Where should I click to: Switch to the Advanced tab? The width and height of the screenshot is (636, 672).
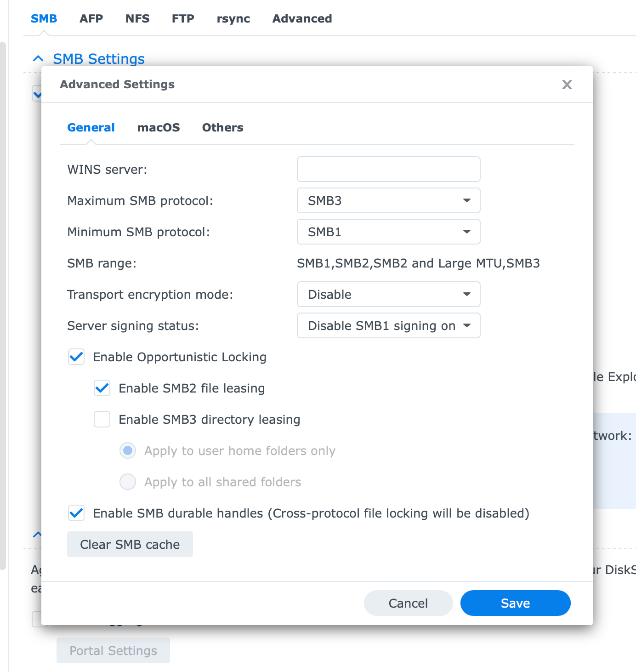point(301,19)
